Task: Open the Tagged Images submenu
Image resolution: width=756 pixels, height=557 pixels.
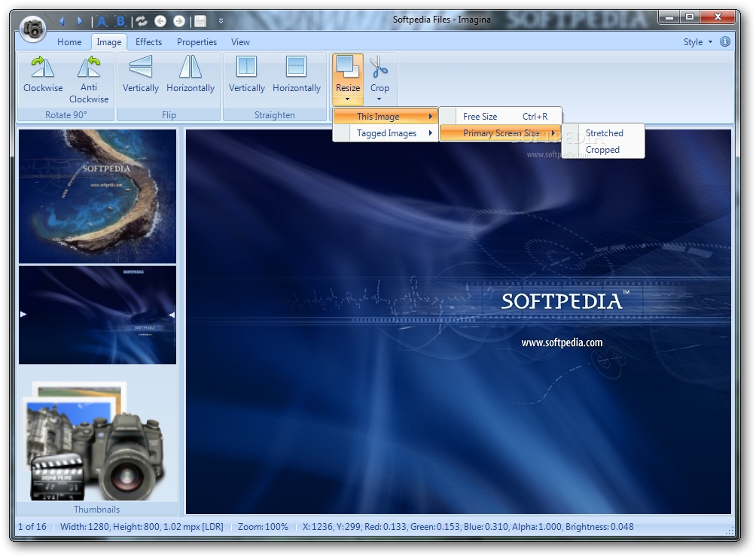Action: pyautogui.click(x=386, y=133)
